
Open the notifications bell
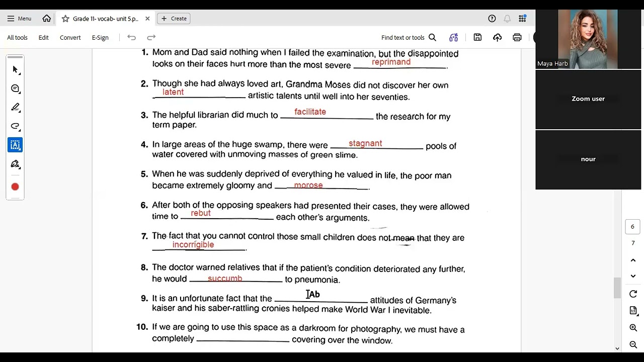tap(507, 19)
